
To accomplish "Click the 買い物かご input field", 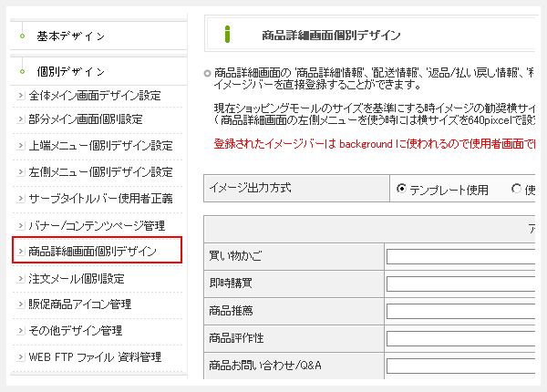I will pyautogui.click(x=465, y=257).
